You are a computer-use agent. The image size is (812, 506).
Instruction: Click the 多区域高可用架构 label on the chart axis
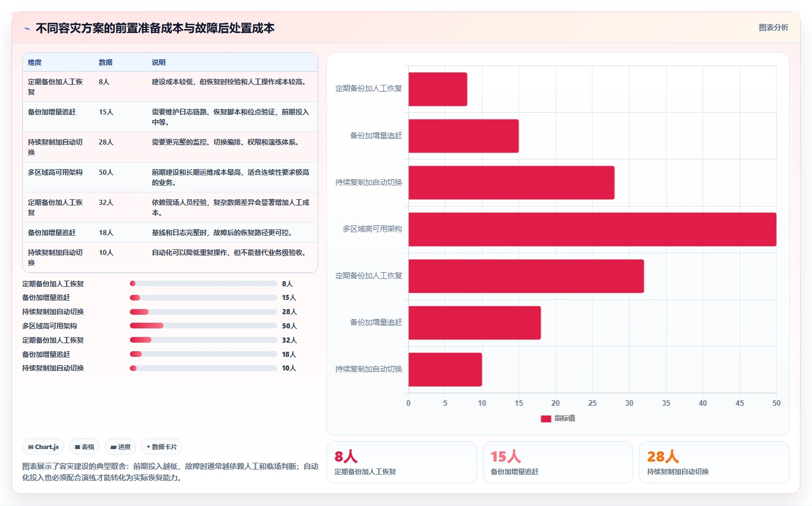(372, 229)
